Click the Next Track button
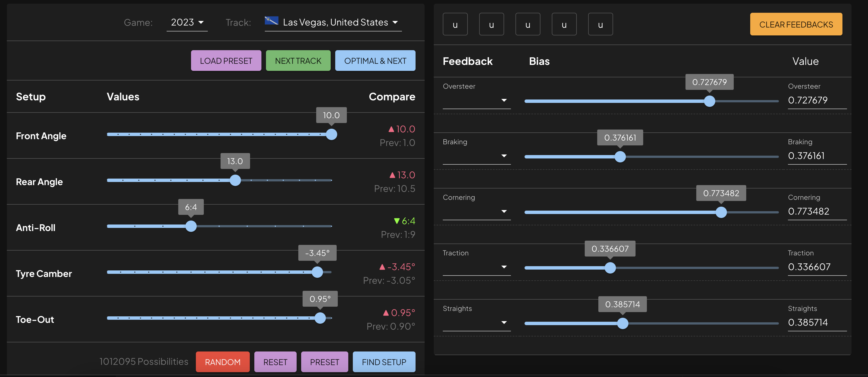Image resolution: width=868 pixels, height=377 pixels. coord(298,61)
